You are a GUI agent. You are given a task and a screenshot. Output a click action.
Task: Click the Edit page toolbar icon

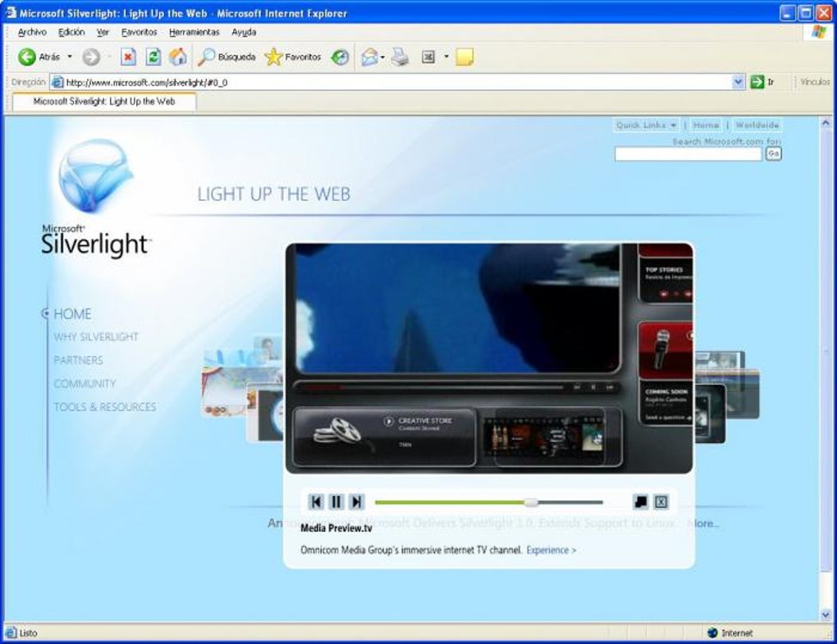428,57
